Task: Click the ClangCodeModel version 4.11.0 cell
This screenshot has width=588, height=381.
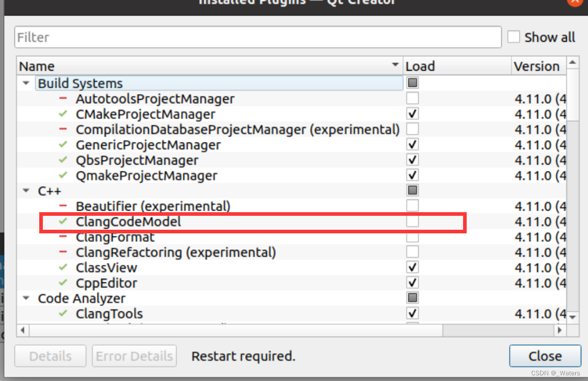Action: click(x=540, y=221)
